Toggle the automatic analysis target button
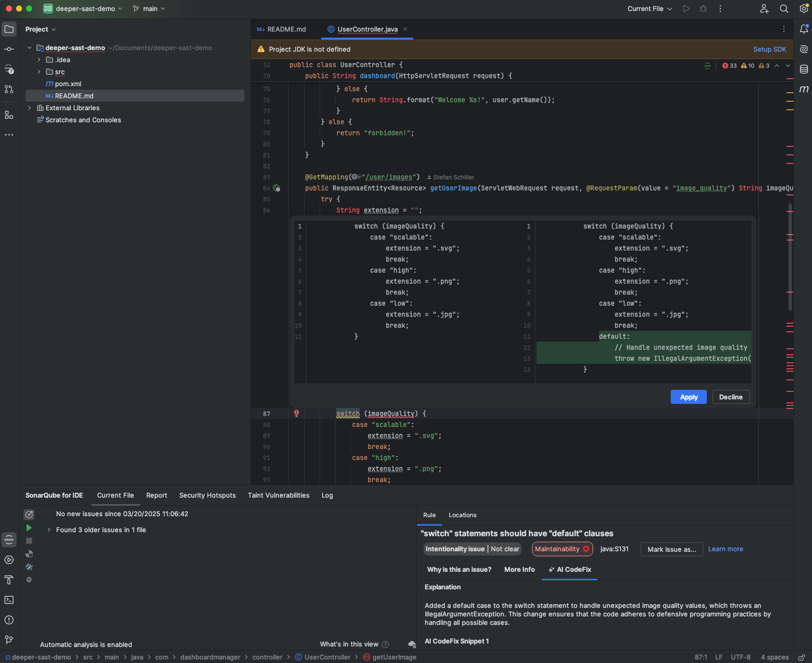Viewport: 812px width, 663px height. pos(29,514)
